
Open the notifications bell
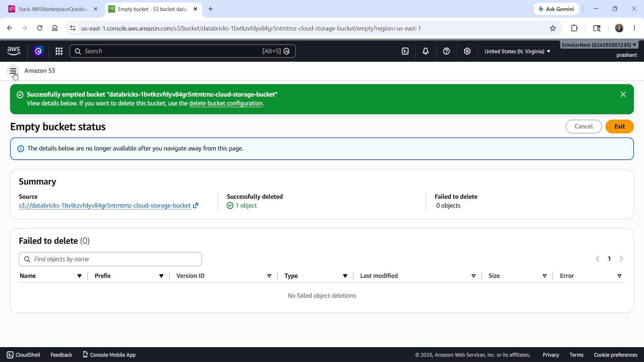coord(426,51)
